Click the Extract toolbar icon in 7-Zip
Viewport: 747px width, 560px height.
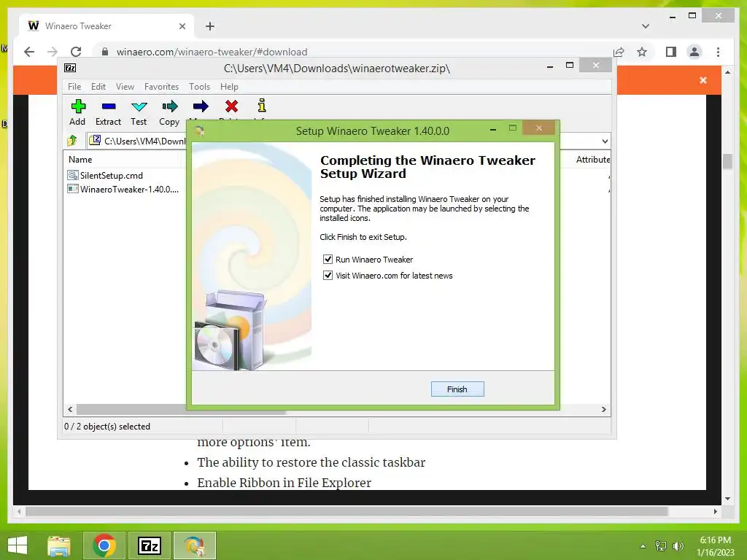click(x=108, y=106)
